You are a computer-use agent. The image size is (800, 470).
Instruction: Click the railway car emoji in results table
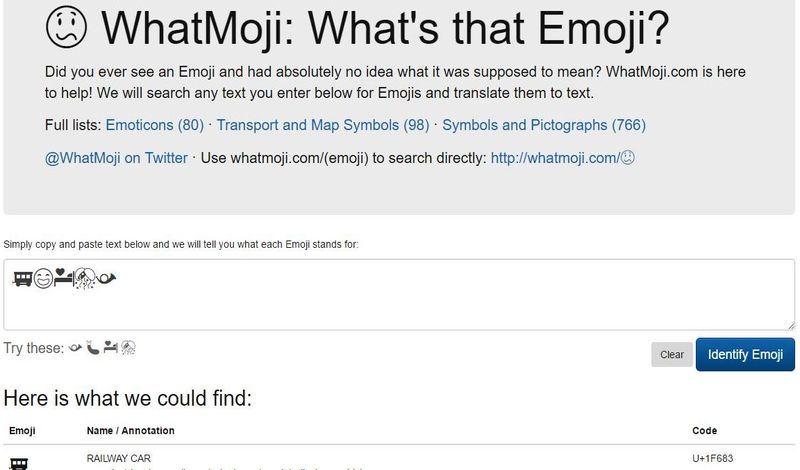pos(19,463)
